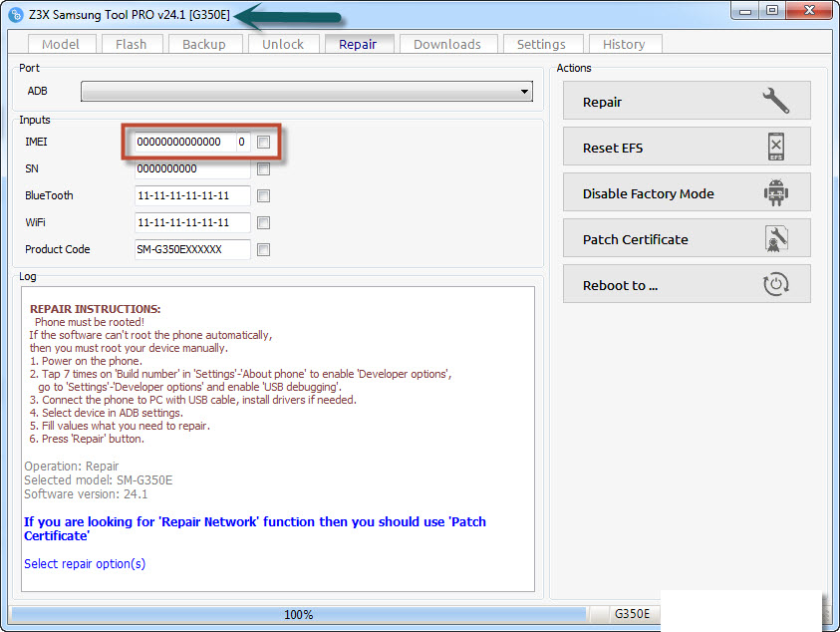Maximize the Z3X Samsung Tool window
The width and height of the screenshot is (840, 632).
772,11
